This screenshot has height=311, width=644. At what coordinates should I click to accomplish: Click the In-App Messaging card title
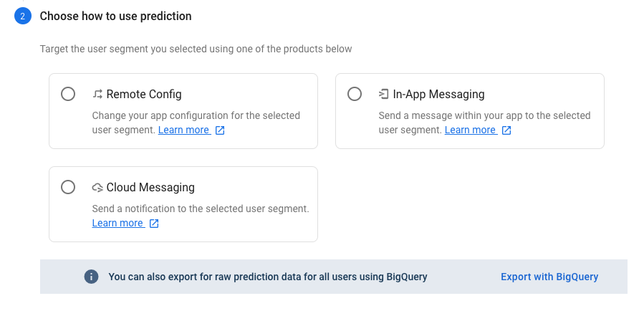[x=438, y=94]
